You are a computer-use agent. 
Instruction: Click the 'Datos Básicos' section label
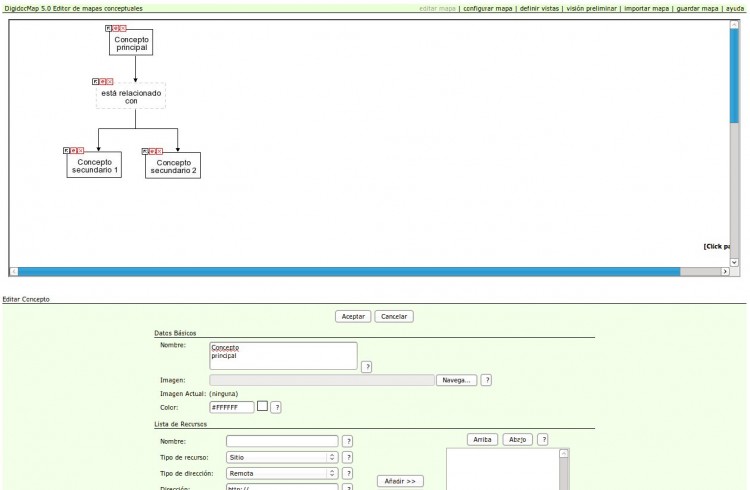point(175,333)
